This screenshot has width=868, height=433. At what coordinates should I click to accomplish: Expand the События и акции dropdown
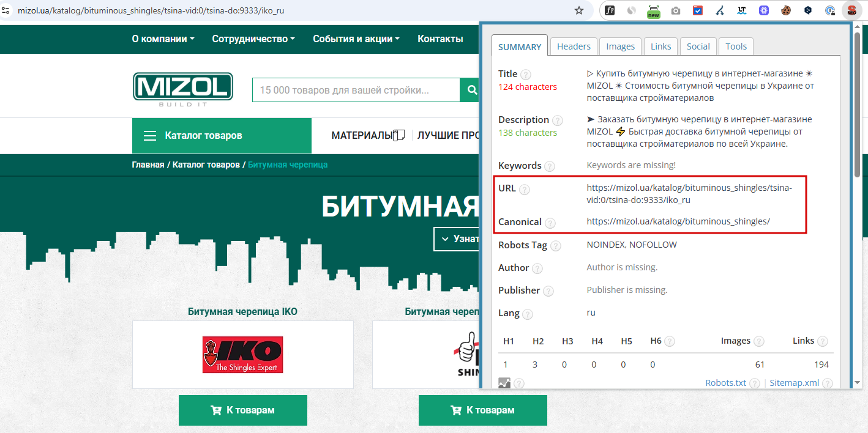click(356, 39)
